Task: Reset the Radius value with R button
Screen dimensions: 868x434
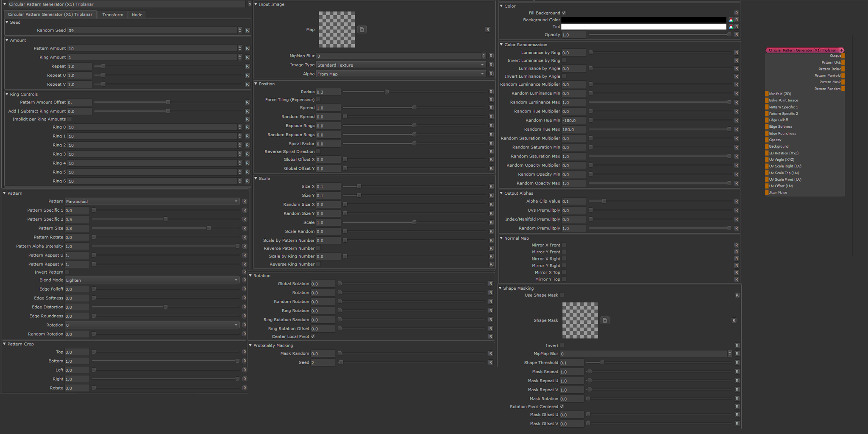Action: pos(491,92)
